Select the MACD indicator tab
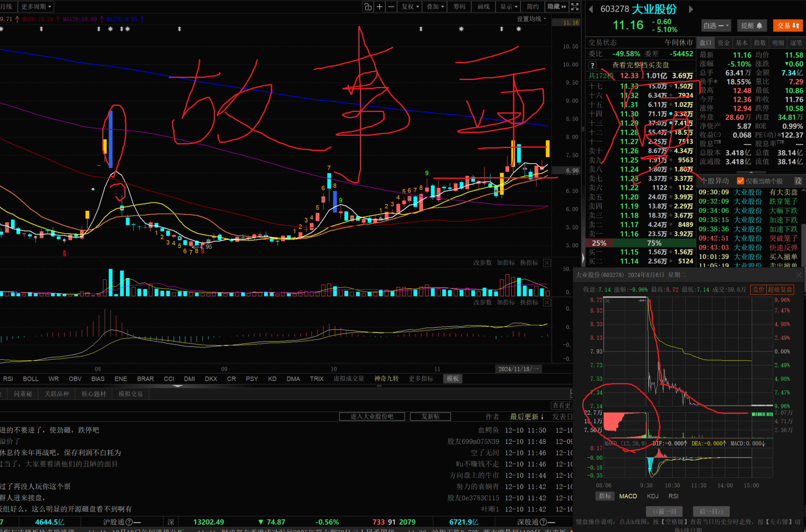This screenshot has height=532, width=806. (628, 496)
